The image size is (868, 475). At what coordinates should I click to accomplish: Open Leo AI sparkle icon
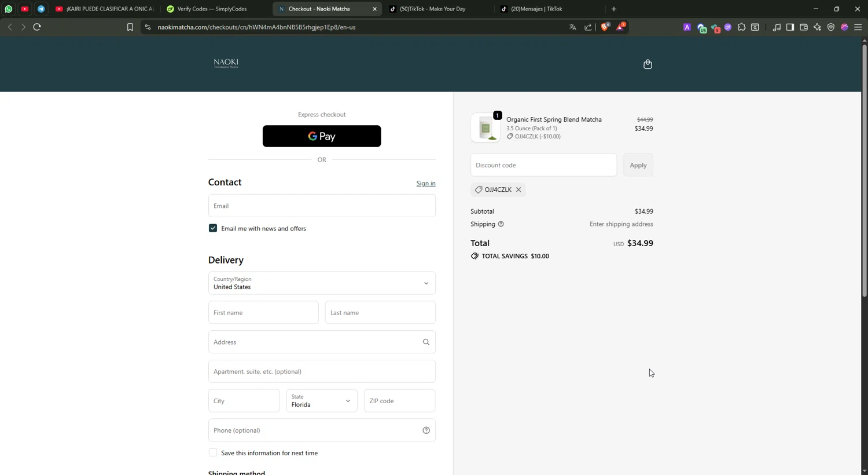coord(817,27)
